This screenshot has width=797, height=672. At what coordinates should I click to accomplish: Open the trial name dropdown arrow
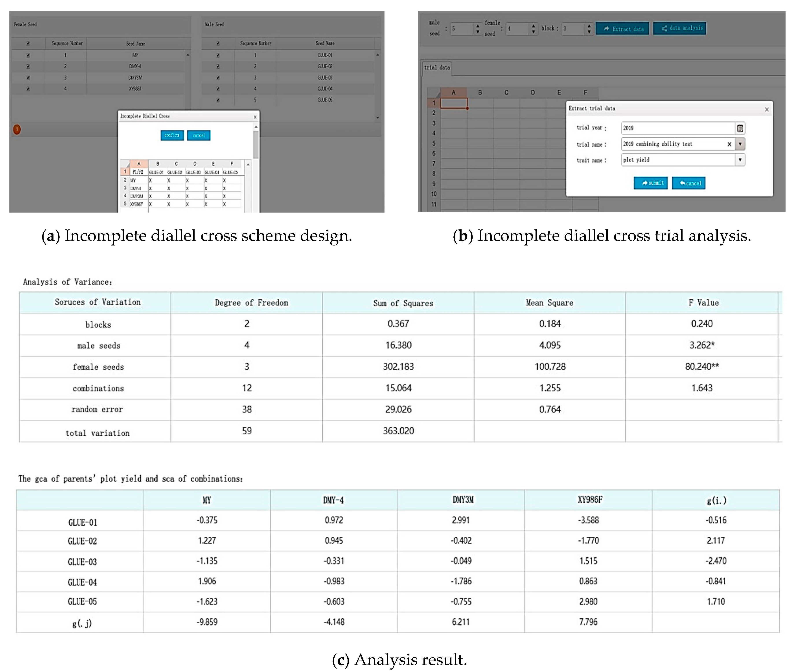pos(740,144)
